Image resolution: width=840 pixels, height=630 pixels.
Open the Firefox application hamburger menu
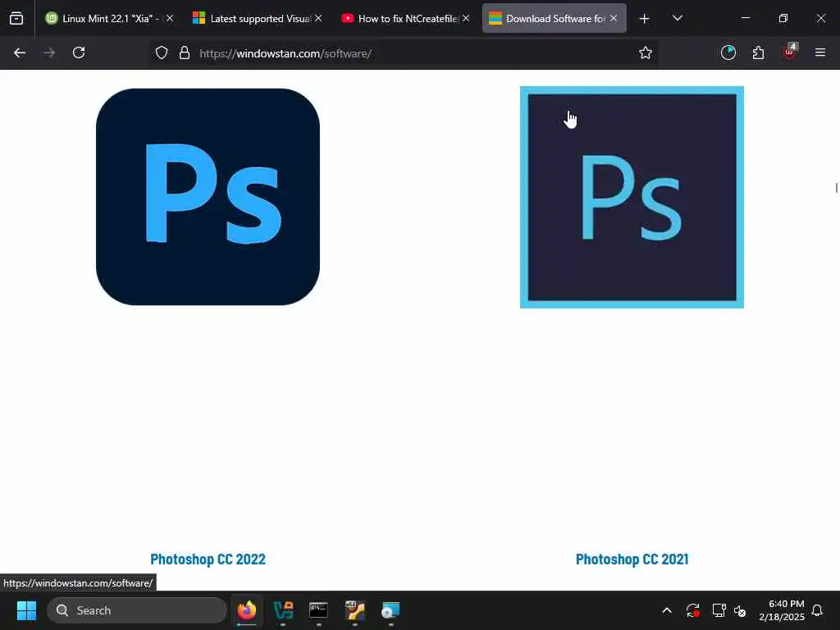(x=820, y=52)
